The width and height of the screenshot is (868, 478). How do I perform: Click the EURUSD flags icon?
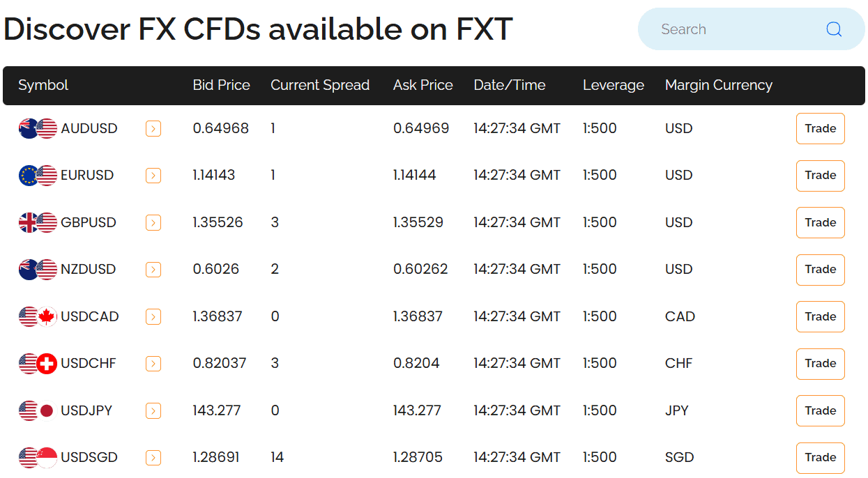click(x=37, y=176)
